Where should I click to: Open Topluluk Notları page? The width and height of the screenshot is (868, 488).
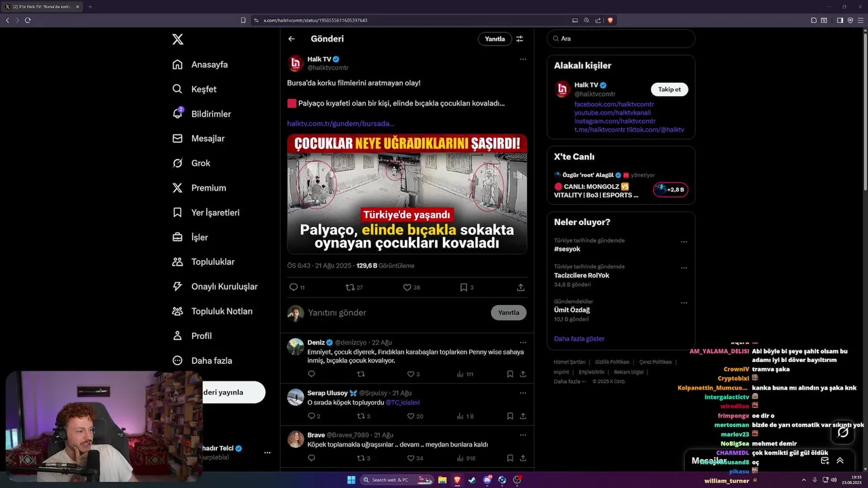(x=212, y=311)
